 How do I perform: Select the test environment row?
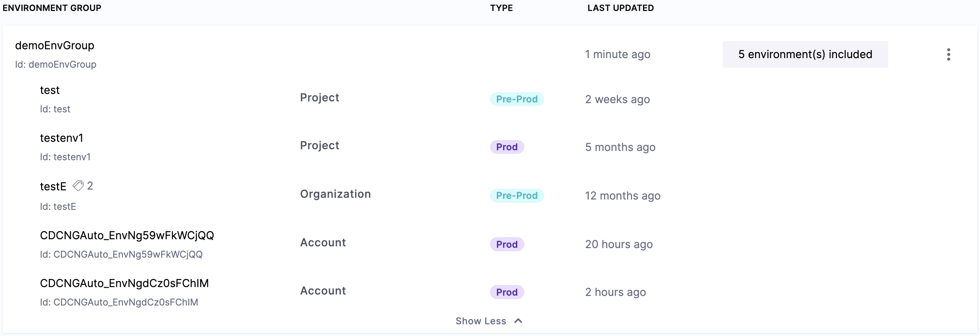tap(50, 90)
